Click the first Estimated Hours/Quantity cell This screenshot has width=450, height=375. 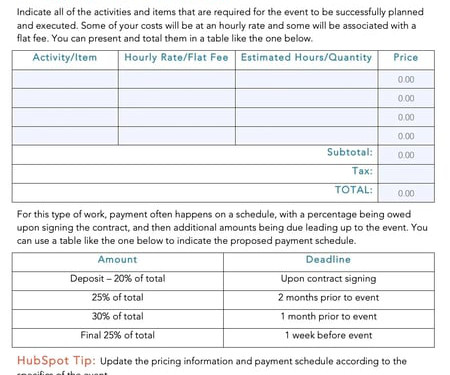tap(307, 79)
